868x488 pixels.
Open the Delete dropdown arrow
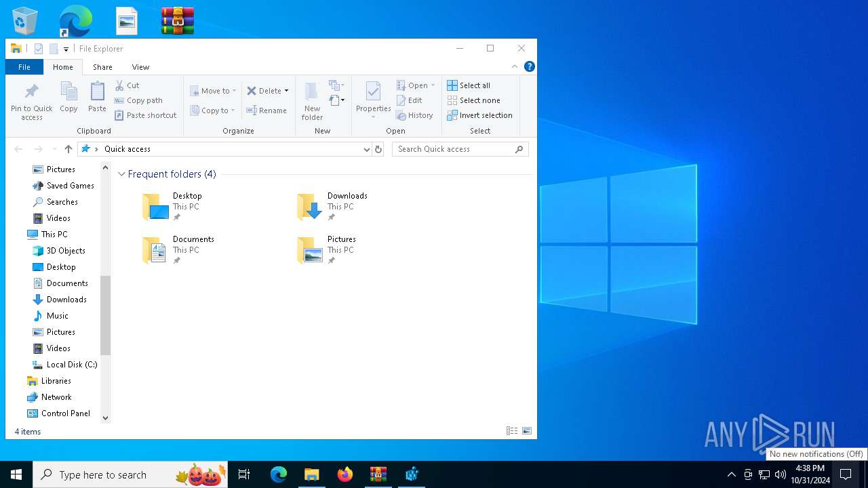[286, 91]
